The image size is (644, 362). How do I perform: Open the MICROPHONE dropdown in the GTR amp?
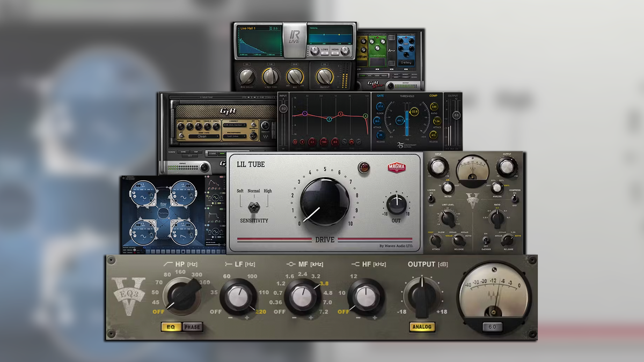pos(235,136)
